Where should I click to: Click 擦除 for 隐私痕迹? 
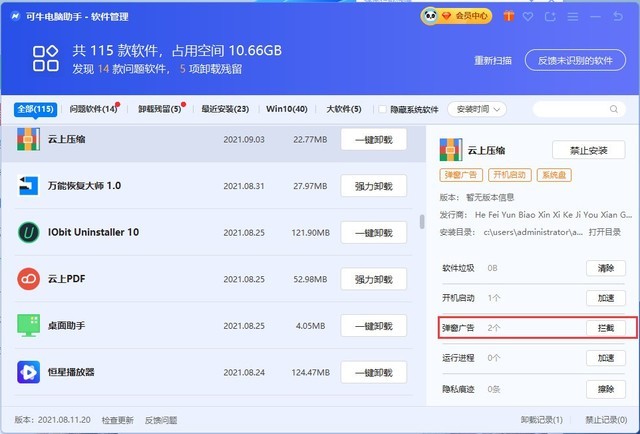(606, 389)
